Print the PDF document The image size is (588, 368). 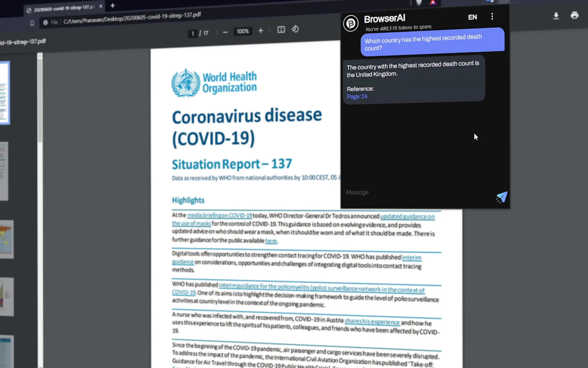574,15
